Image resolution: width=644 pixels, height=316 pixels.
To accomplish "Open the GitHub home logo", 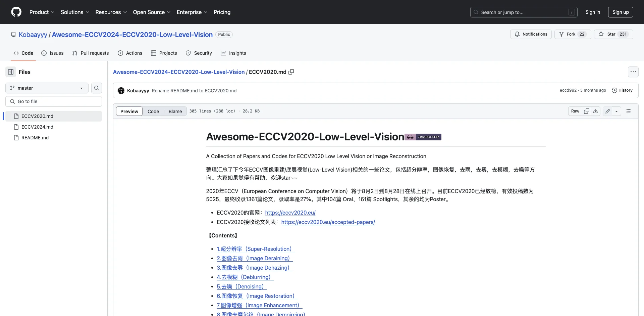I will coord(16,12).
